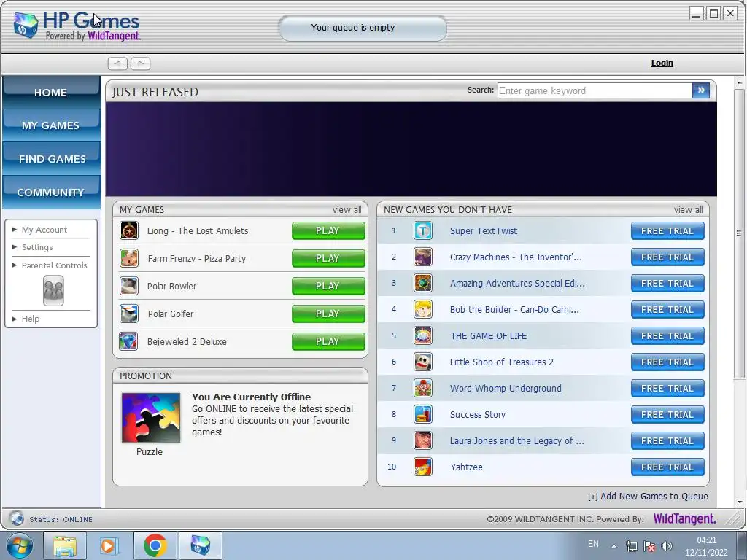Submit search with the blue arrow button
Image resolution: width=747 pixels, height=560 pixels.
[x=701, y=90]
